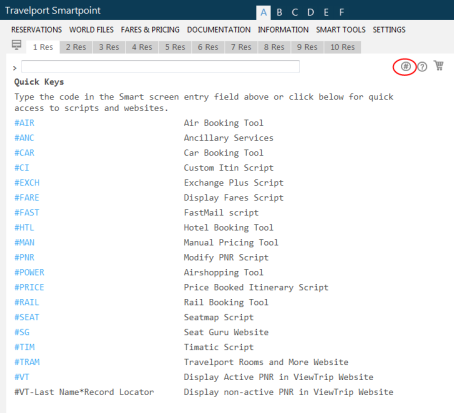Launch the #SG quick key link
Screen dimensions: 454x413
(x=22, y=332)
